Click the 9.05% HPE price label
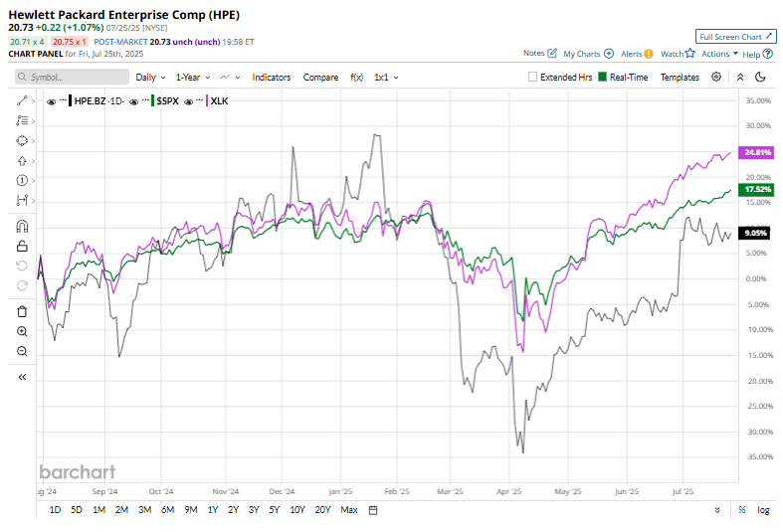 click(755, 233)
